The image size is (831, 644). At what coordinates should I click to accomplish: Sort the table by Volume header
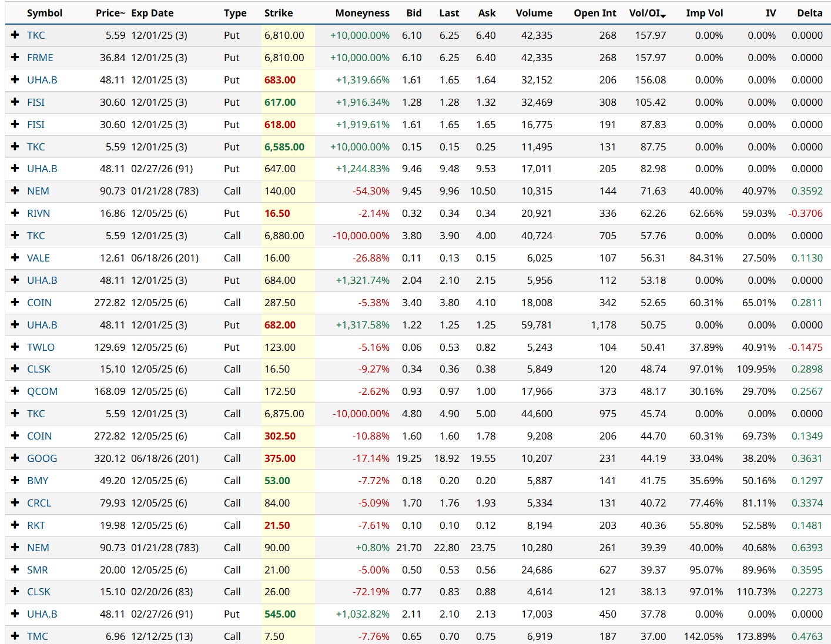[x=534, y=13]
